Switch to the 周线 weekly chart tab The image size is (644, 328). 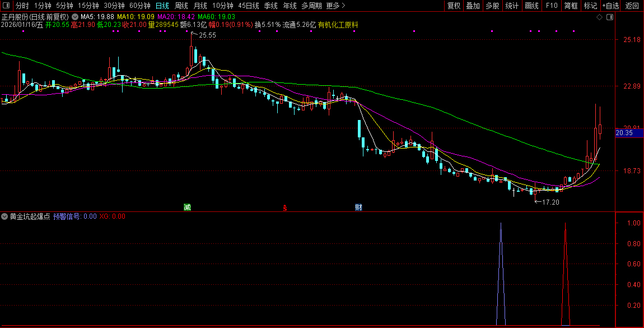click(181, 6)
